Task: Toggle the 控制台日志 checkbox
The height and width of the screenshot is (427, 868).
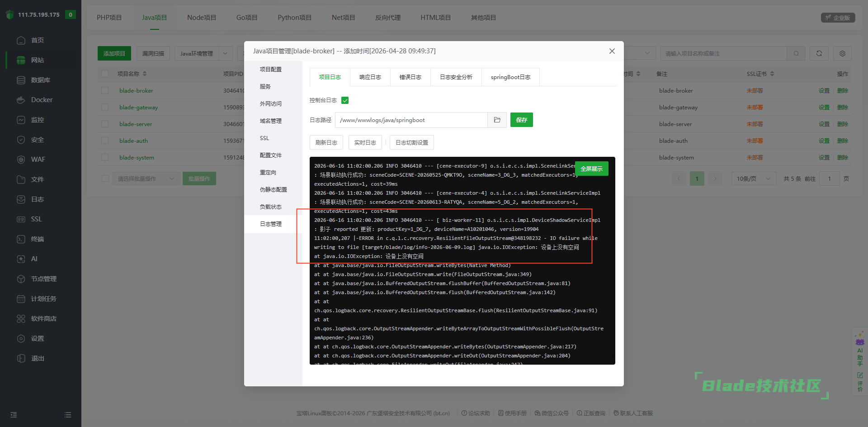Action: click(345, 100)
